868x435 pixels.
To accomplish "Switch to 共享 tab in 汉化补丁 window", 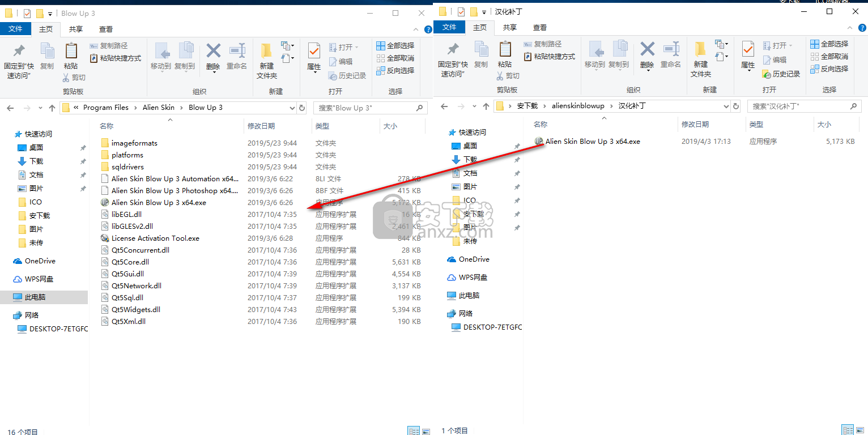I will tap(509, 27).
